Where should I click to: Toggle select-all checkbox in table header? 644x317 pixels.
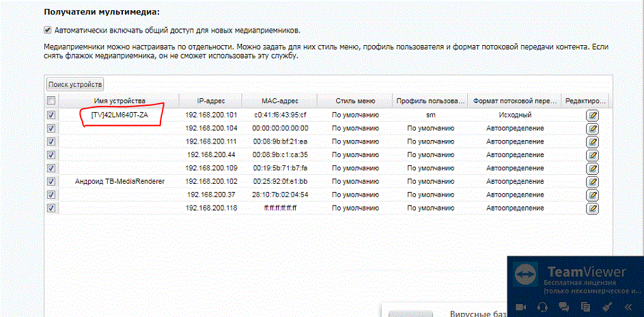(51, 100)
